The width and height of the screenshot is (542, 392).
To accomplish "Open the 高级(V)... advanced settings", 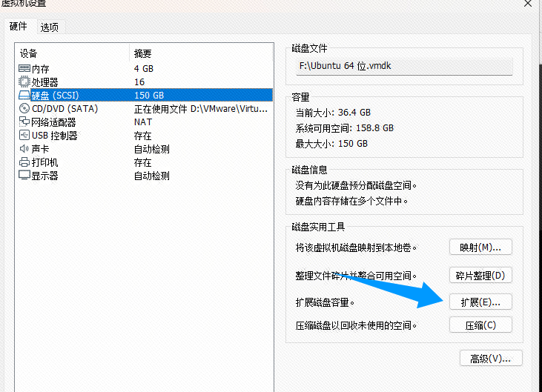I will [x=491, y=359].
